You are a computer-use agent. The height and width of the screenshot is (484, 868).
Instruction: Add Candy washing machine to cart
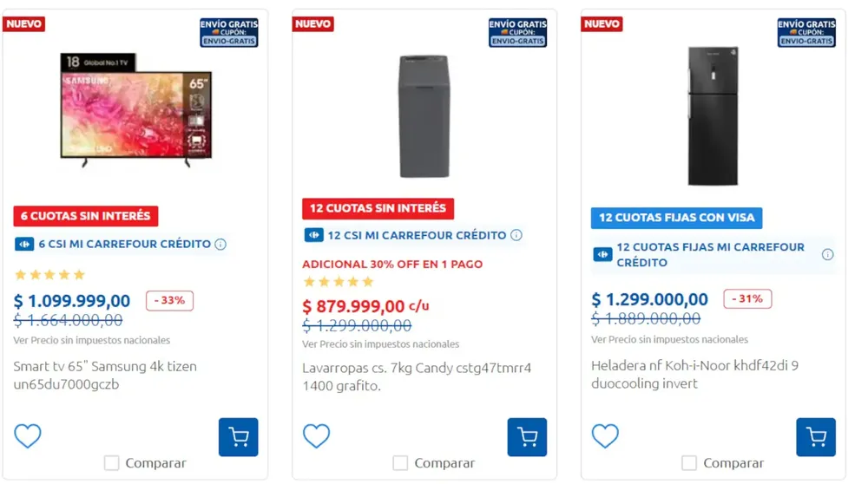[527, 437]
